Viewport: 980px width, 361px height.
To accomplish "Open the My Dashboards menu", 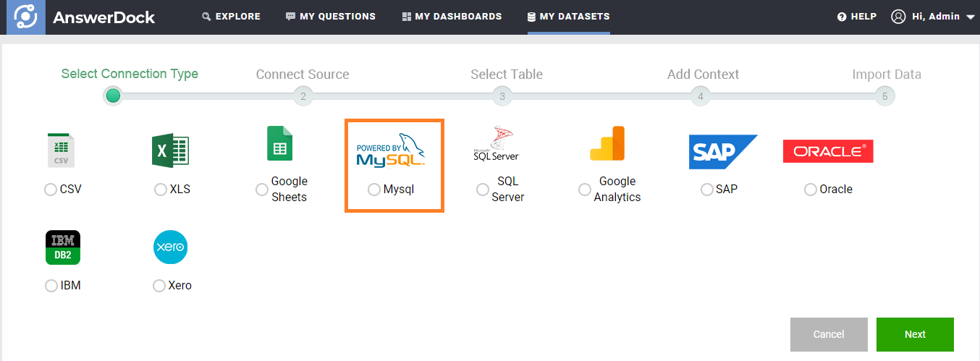I will point(452,17).
